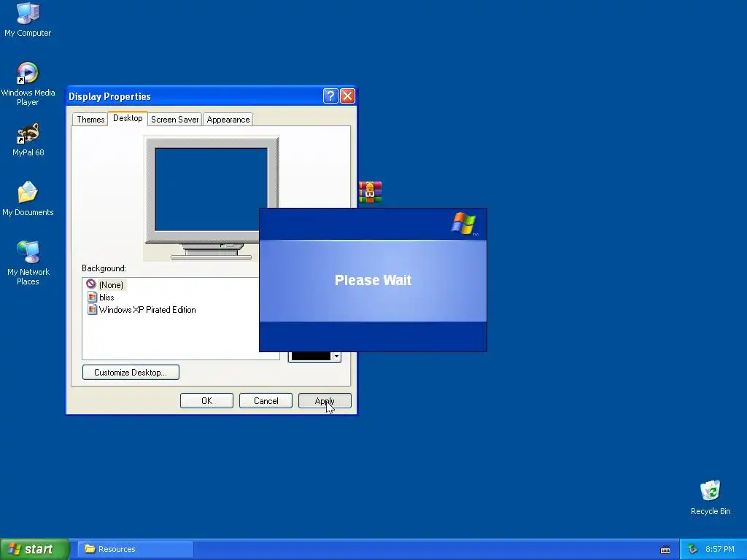Screen dimensions: 747x560
Task: Select the My Network Places icon
Action: (x=28, y=262)
